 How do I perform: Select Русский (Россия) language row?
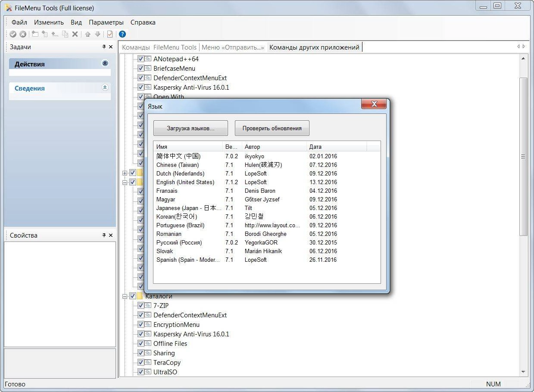click(x=267, y=242)
